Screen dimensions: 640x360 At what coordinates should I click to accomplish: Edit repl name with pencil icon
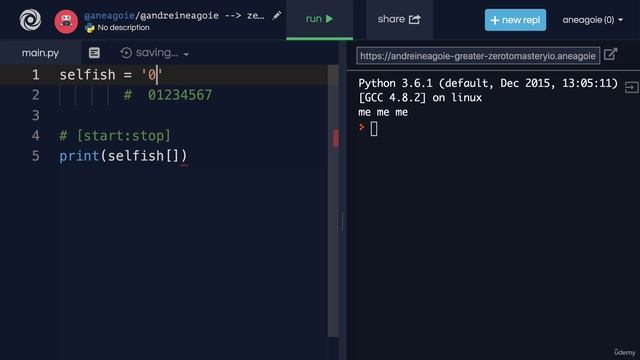coord(277,16)
